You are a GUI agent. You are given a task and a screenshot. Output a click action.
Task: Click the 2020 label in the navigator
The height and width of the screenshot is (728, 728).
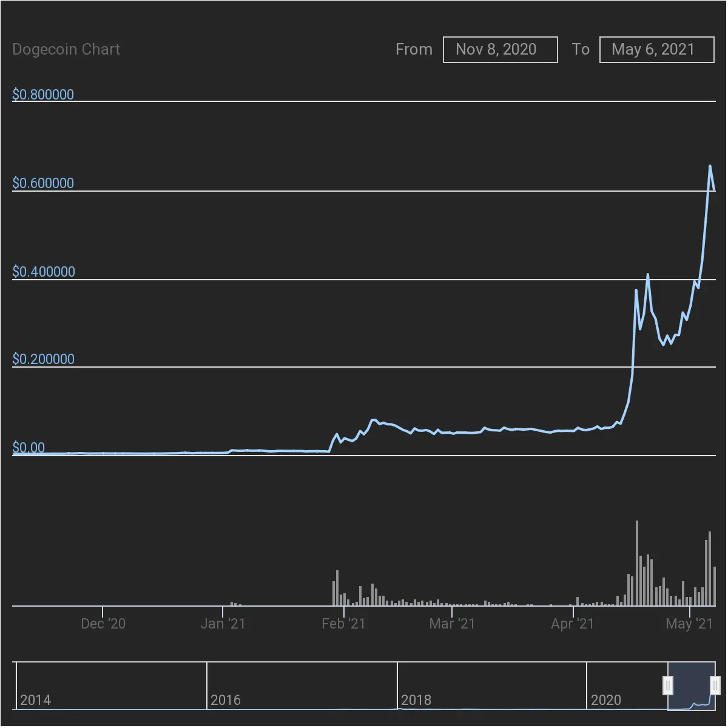tap(606, 700)
